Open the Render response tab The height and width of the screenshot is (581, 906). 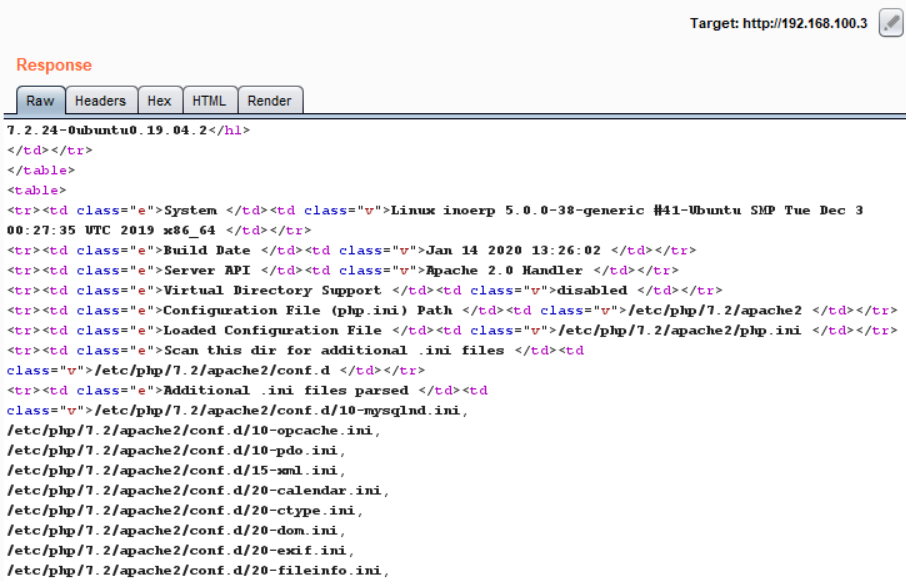pyautogui.click(x=269, y=100)
